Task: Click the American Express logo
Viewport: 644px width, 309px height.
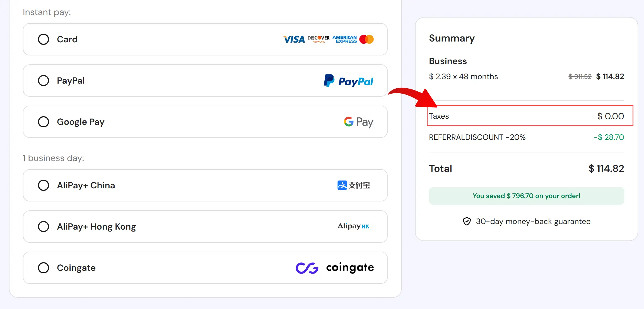Action: pyautogui.click(x=345, y=39)
